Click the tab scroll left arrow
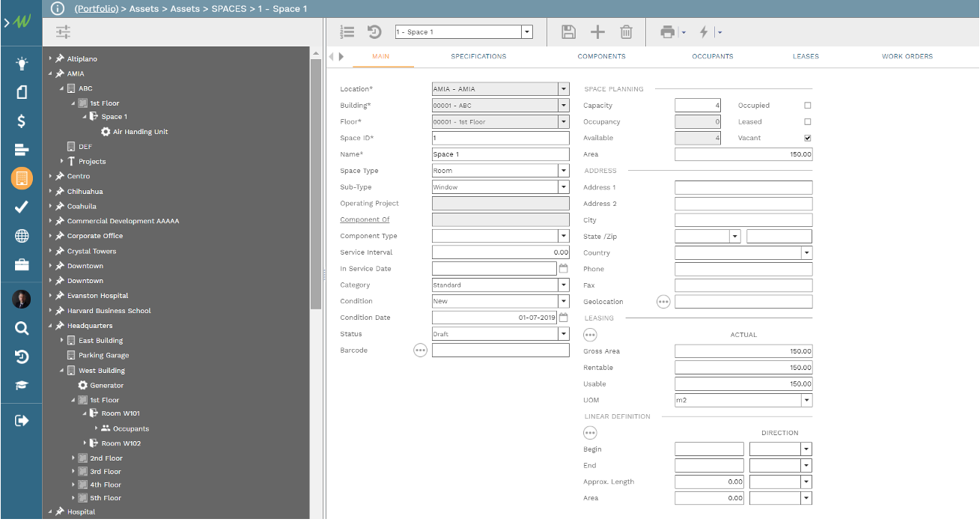 (332, 56)
